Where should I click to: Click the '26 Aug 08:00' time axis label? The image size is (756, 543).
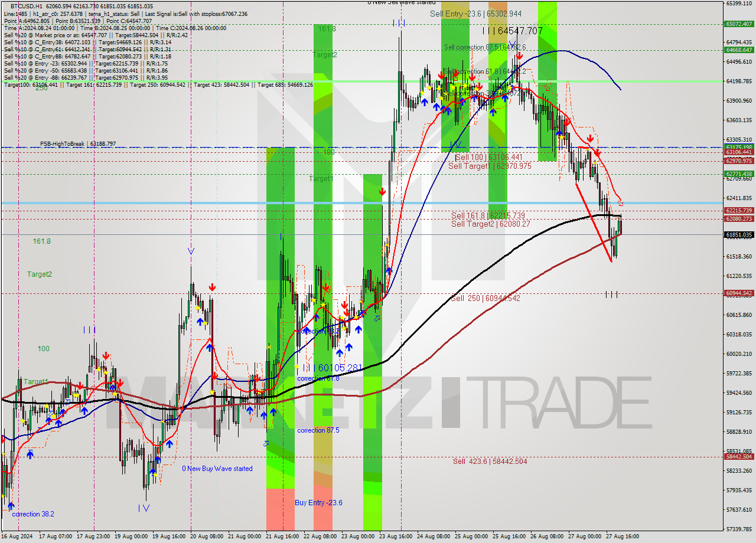[546, 537]
